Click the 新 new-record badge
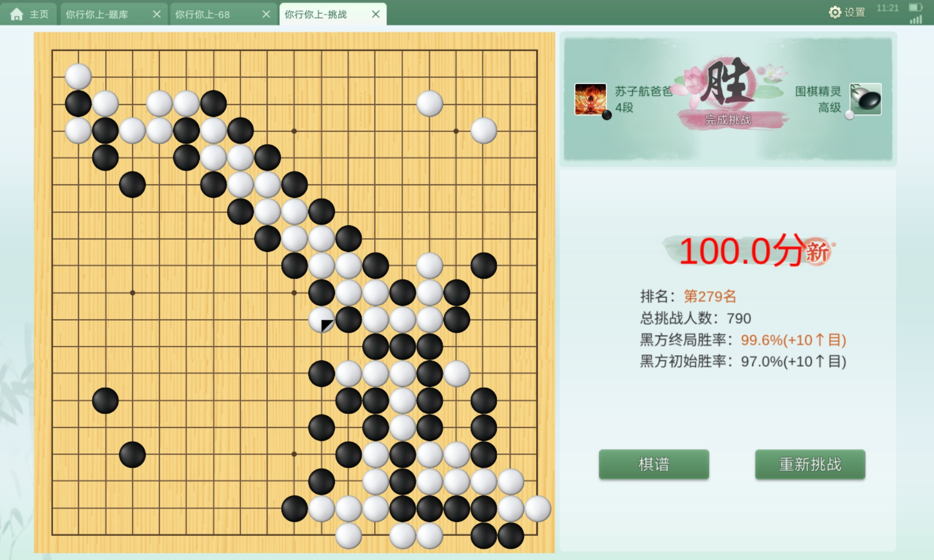 coord(817,252)
